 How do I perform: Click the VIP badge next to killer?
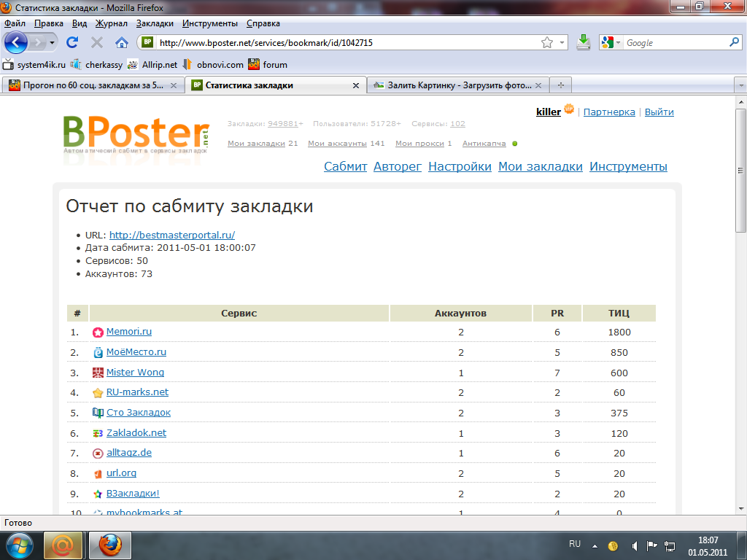pyautogui.click(x=569, y=109)
